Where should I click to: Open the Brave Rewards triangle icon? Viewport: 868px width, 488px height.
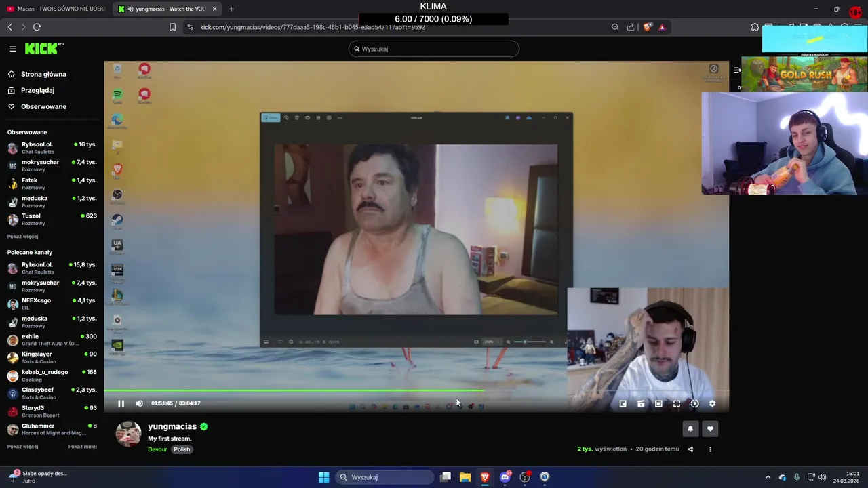[x=662, y=27]
